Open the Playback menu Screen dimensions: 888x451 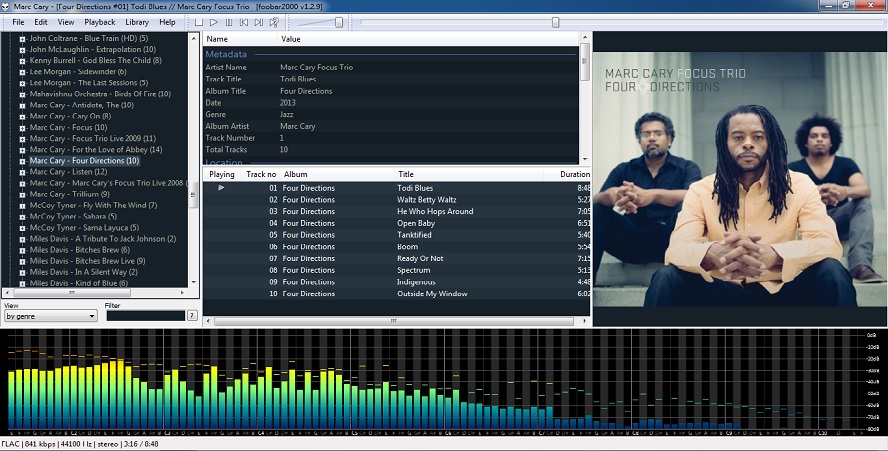(100, 22)
